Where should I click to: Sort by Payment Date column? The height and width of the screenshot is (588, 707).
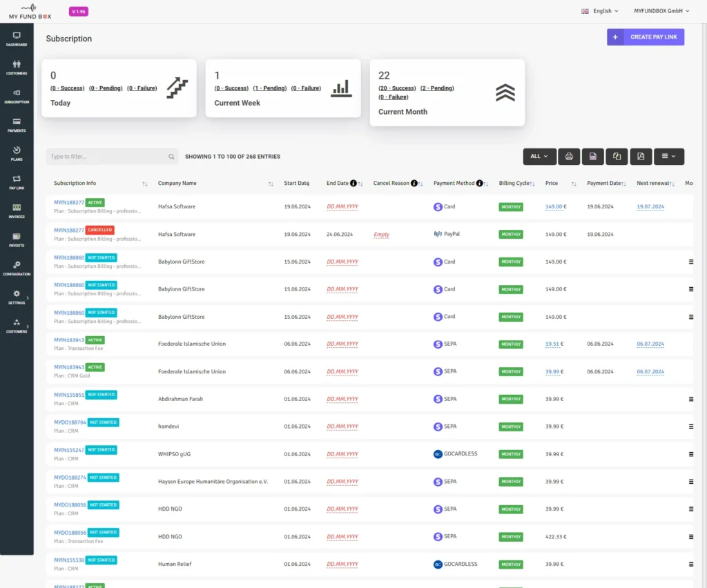623,184
